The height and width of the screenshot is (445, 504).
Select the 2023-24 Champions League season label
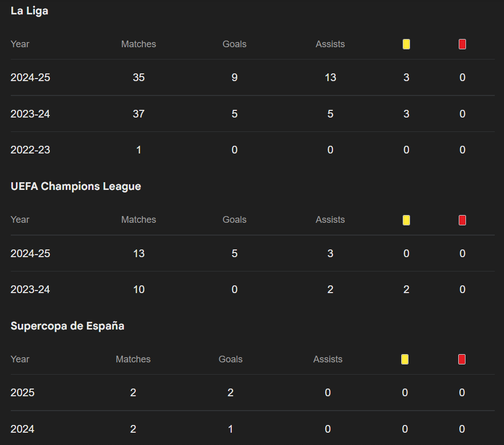[30, 289]
